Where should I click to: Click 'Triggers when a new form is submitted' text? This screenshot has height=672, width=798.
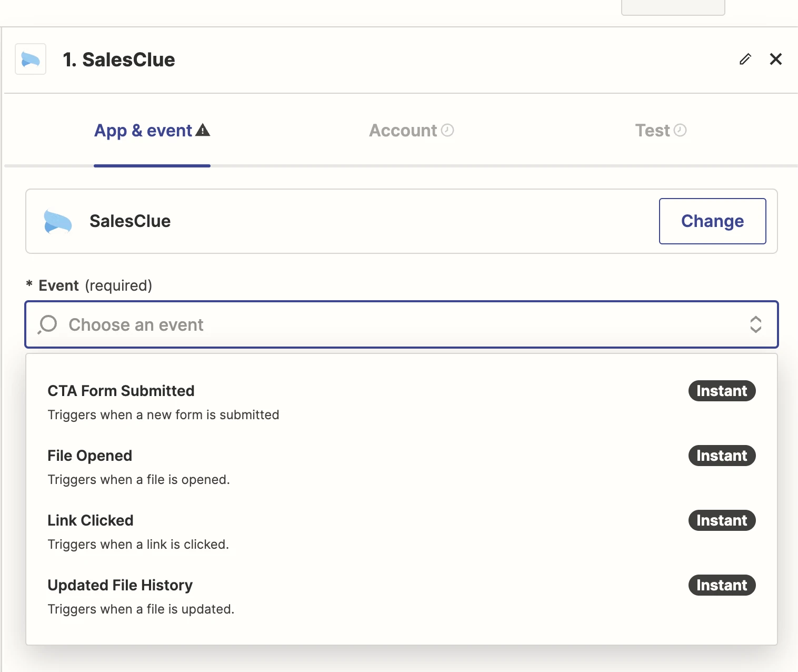(x=163, y=415)
